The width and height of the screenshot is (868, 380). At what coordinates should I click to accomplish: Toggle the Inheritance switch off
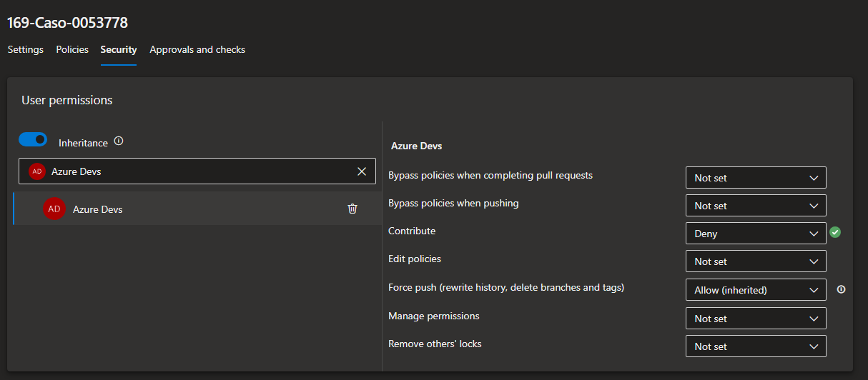[33, 139]
